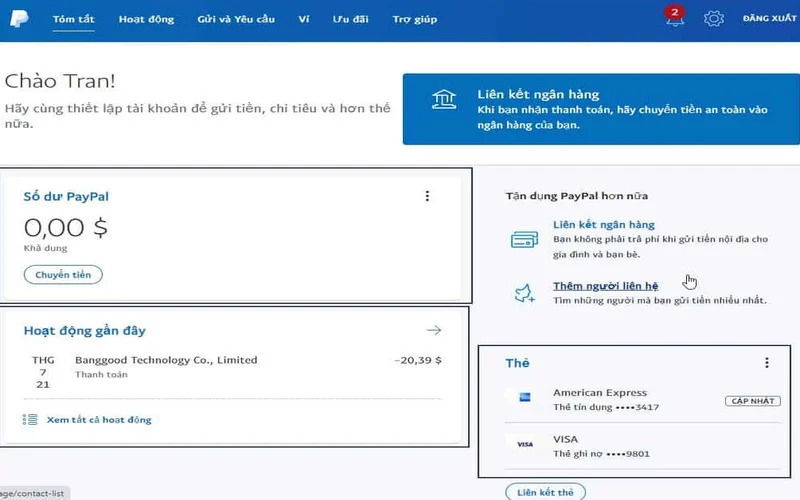Go to the Ví tab
The width and height of the screenshot is (800, 500).
point(304,19)
